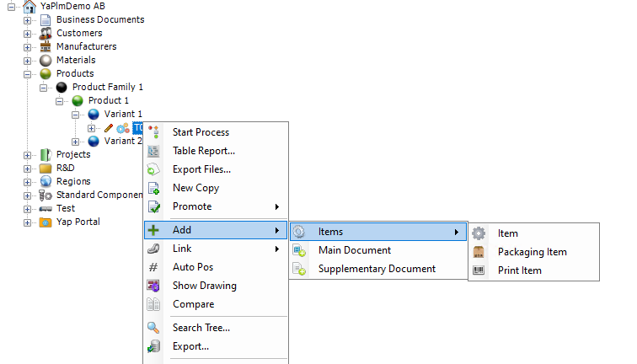Click the Start Process icon in context menu

pos(153,132)
